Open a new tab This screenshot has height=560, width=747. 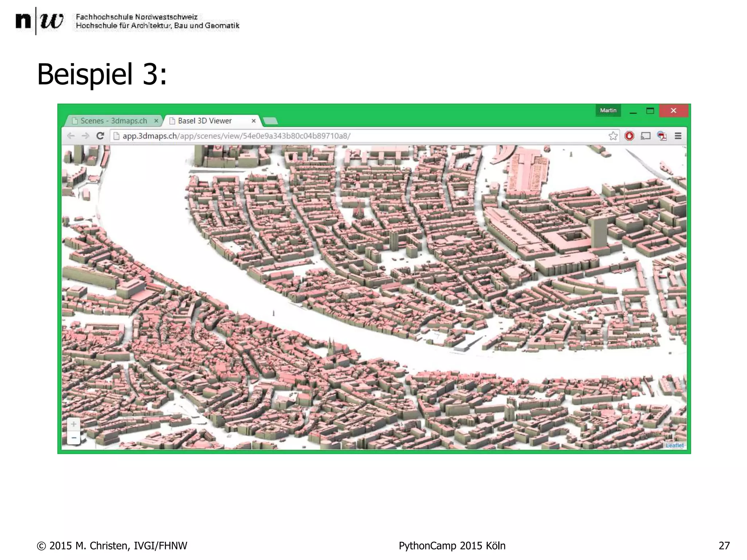[270, 121]
